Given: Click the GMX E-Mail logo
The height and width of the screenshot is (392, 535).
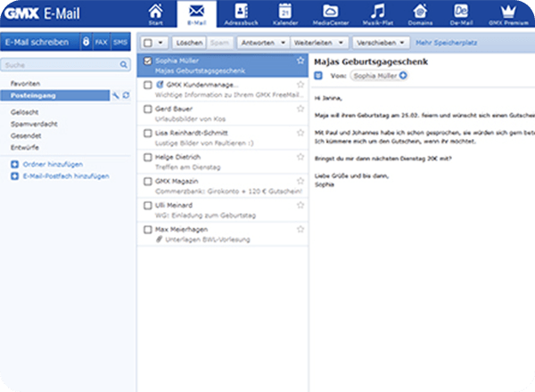Looking at the screenshot, I should [42, 13].
